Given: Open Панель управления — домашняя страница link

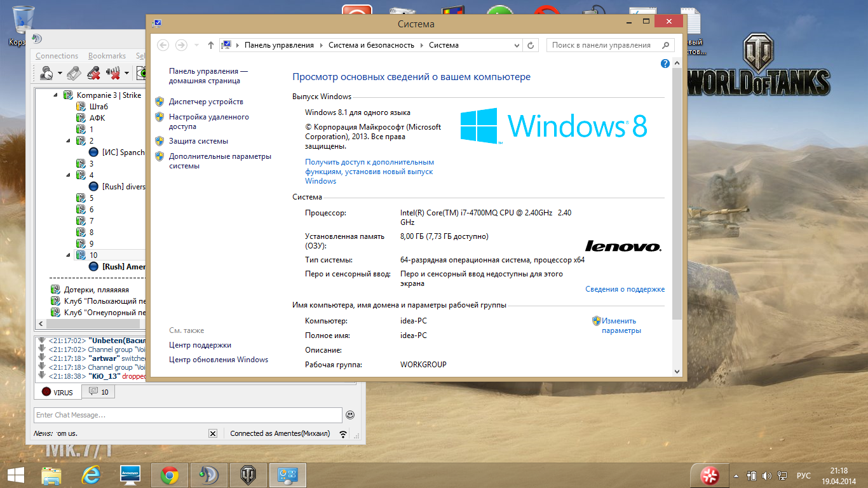Looking at the screenshot, I should tap(208, 76).
